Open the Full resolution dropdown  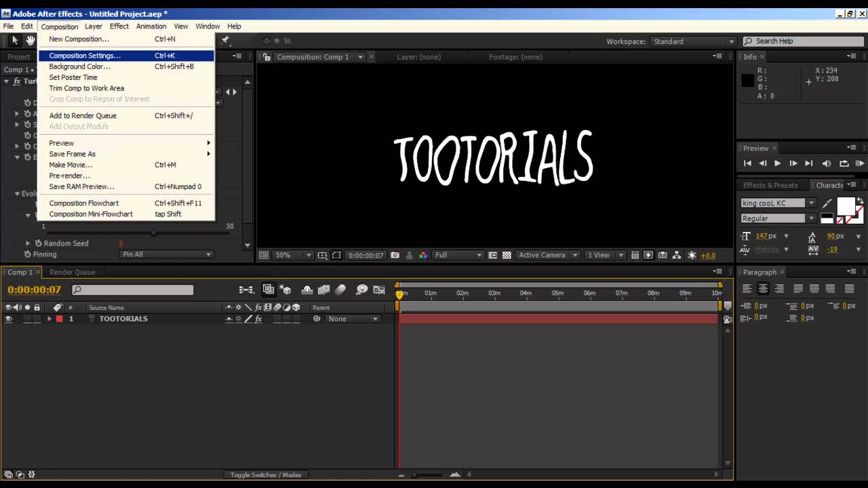click(x=458, y=256)
